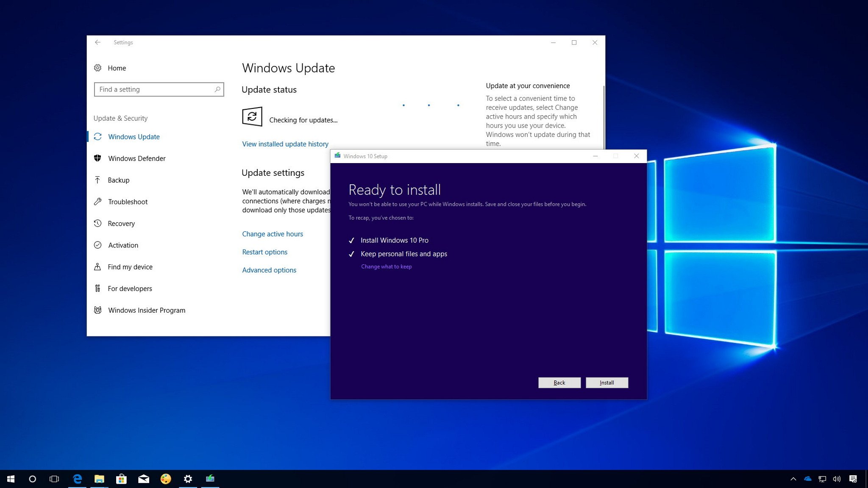Expand Restart options settings
Viewport: 868px width, 488px height.
265,252
